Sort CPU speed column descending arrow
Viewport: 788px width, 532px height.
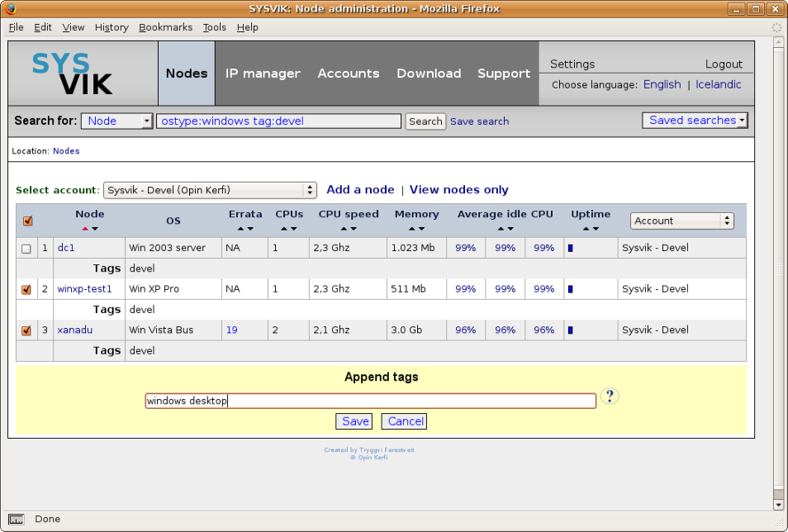[354, 229]
